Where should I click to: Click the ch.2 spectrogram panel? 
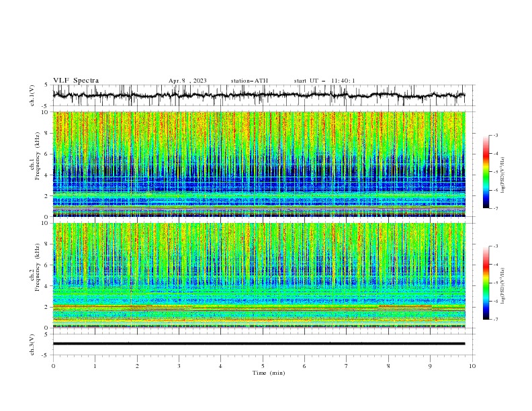click(259, 275)
